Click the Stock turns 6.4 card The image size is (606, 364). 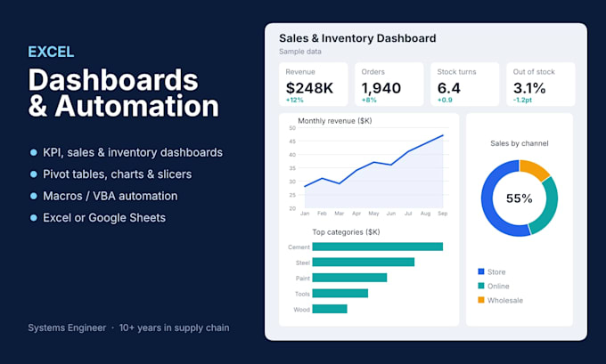[465, 85]
